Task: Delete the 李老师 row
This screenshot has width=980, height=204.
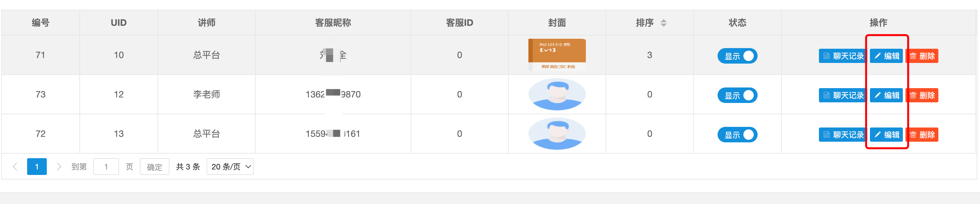Action: point(922,95)
